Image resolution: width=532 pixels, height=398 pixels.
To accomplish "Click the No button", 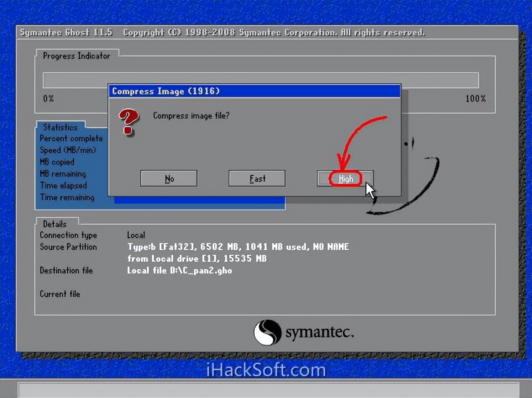I will click(169, 178).
